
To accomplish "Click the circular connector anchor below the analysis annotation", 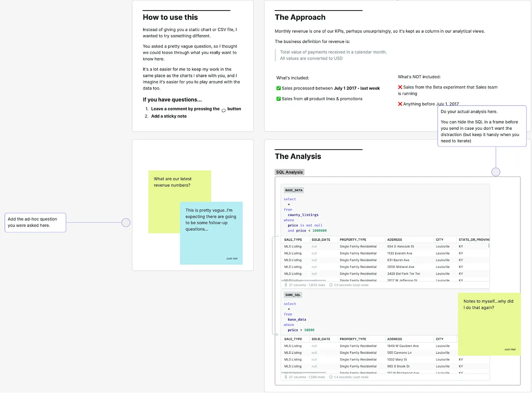I will click(x=496, y=172).
